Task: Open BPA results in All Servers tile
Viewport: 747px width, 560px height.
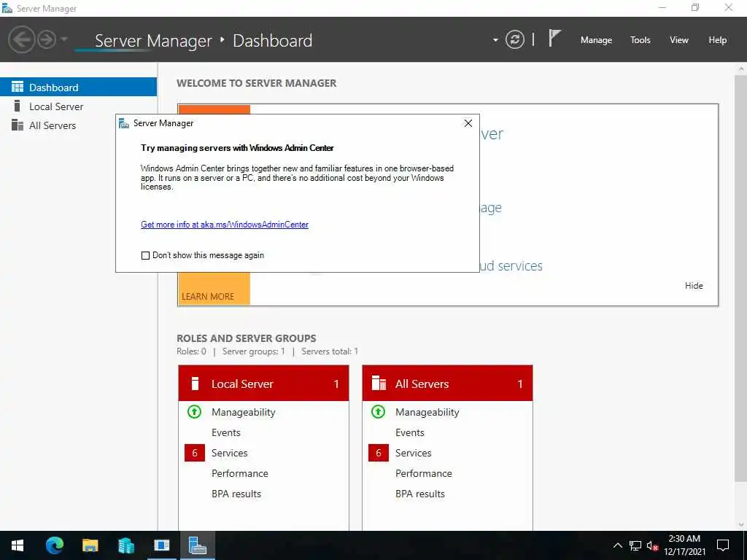Action: (420, 494)
